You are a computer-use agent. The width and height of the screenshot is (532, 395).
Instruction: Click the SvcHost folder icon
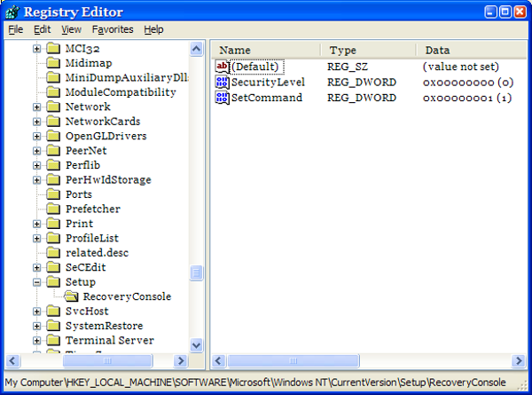point(53,311)
